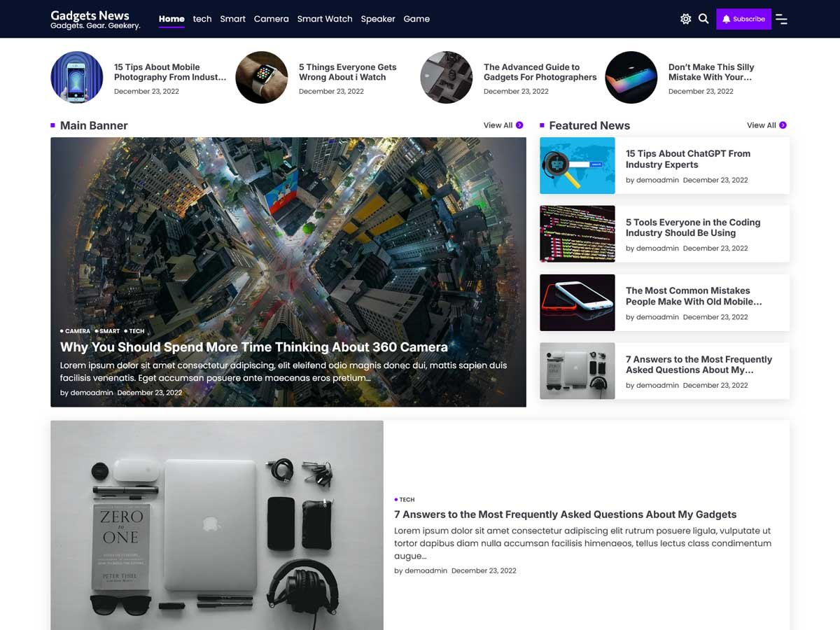The width and height of the screenshot is (840, 630).
Task: Click the Featured News section heading
Action: pyautogui.click(x=589, y=125)
